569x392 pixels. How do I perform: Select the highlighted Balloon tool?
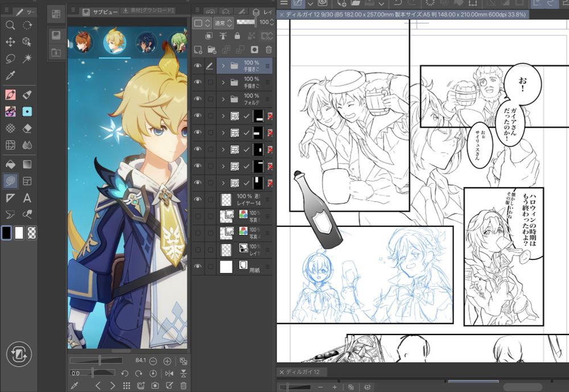click(x=10, y=181)
